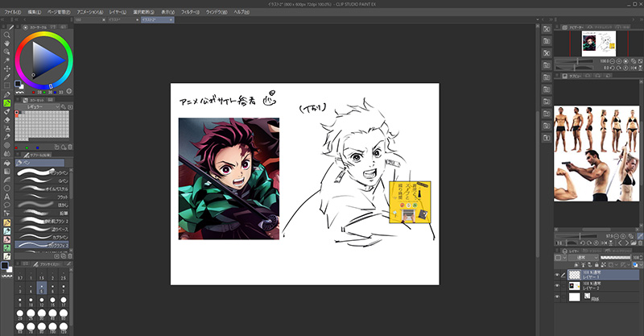The width and height of the screenshot is (644, 336).
Task: Select レイヤー 2 thumbnail in layer list
Action: click(x=574, y=286)
